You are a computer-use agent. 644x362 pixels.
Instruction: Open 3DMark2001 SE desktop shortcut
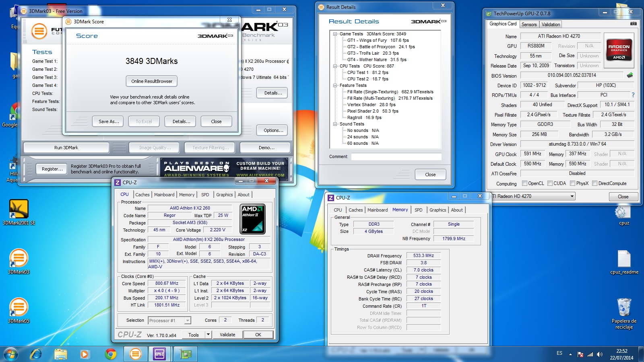[19, 212]
